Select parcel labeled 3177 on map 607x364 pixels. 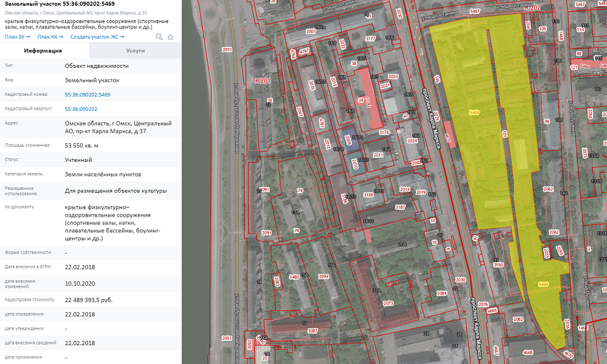pyautogui.click(x=370, y=39)
